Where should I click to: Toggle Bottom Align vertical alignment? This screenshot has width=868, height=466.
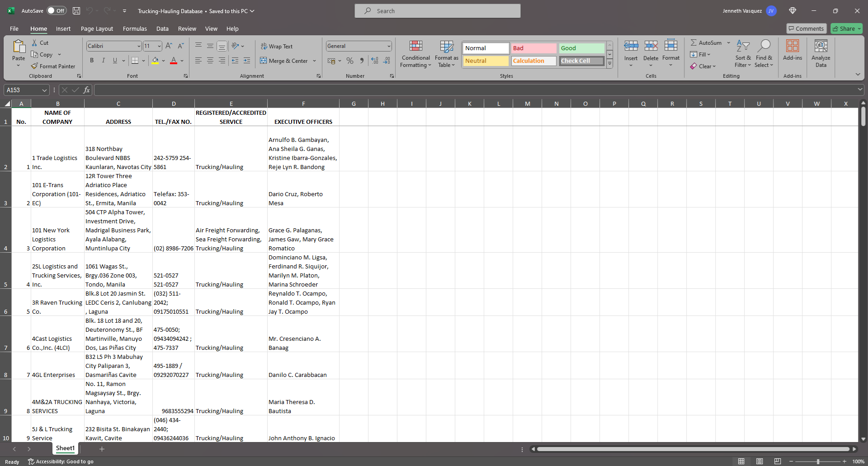[222, 46]
